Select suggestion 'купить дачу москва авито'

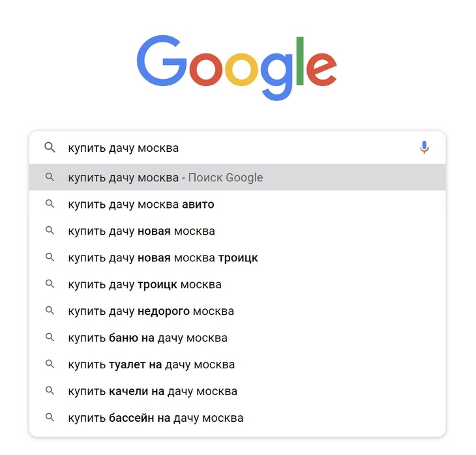tap(237, 204)
